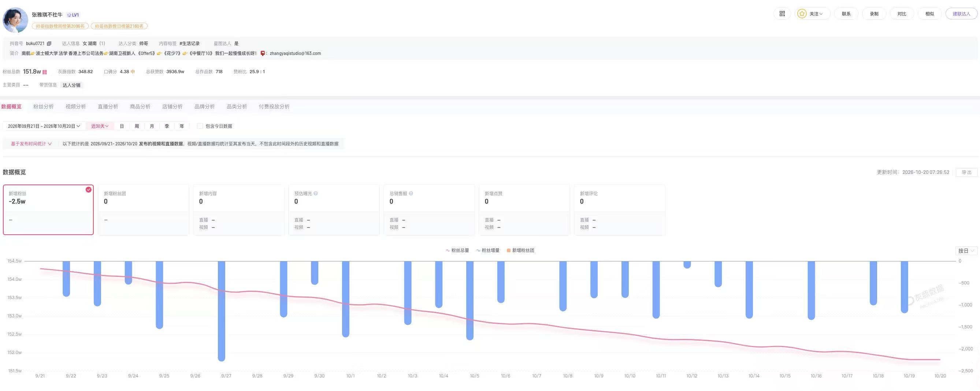This screenshot has height=391, width=980.
Task: Expand the 基于发布时间统计 dropdown
Action: [x=31, y=144]
